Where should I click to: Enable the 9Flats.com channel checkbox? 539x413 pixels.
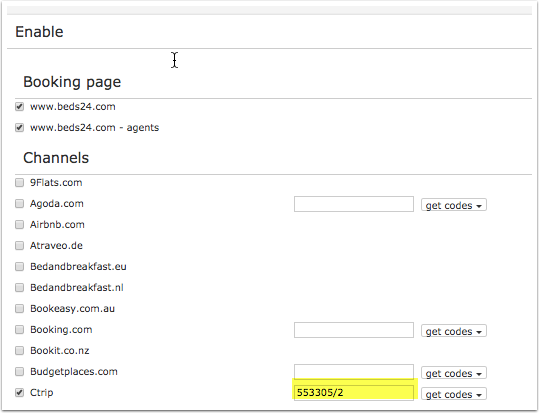[x=20, y=183]
